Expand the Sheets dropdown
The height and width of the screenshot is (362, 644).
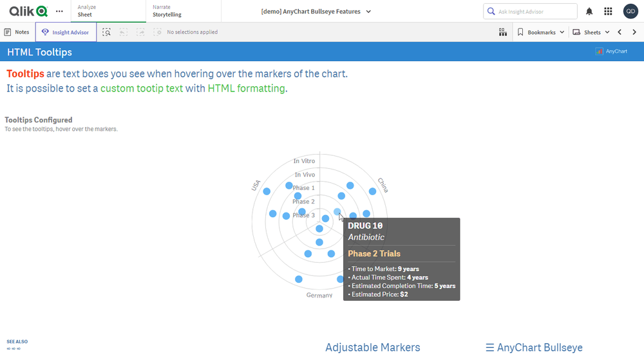591,32
